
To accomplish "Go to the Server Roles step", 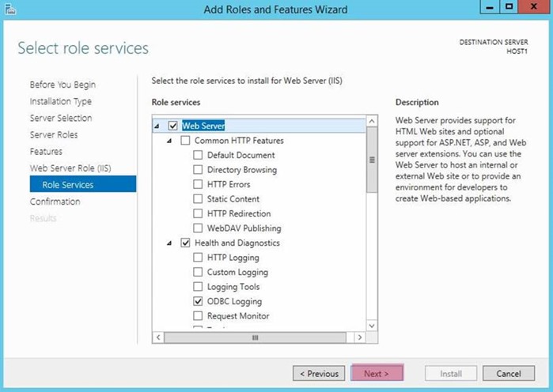I will 54,134.
